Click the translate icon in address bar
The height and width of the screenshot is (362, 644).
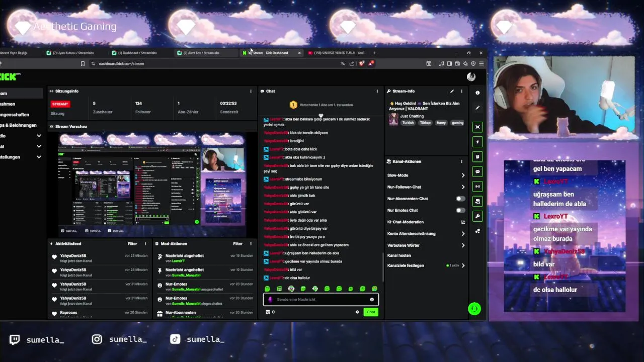pos(343,64)
